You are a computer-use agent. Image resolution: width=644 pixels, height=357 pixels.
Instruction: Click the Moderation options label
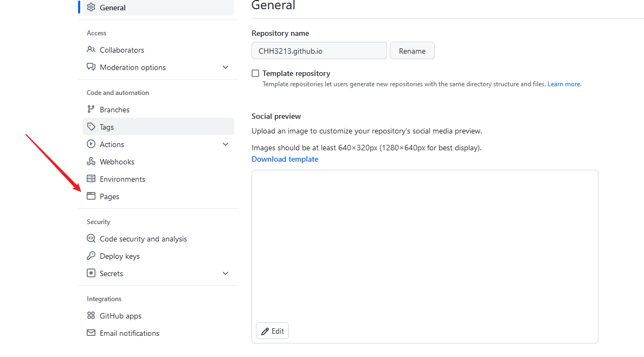[133, 67]
